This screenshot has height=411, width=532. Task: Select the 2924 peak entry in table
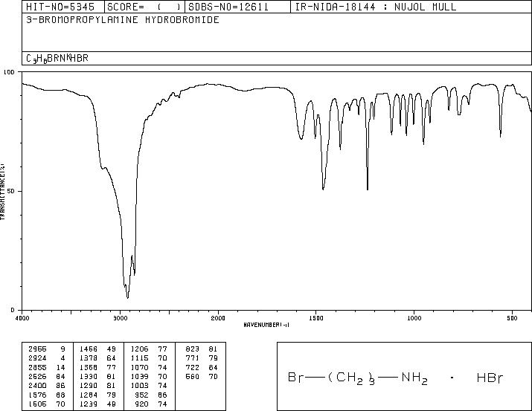(46, 358)
